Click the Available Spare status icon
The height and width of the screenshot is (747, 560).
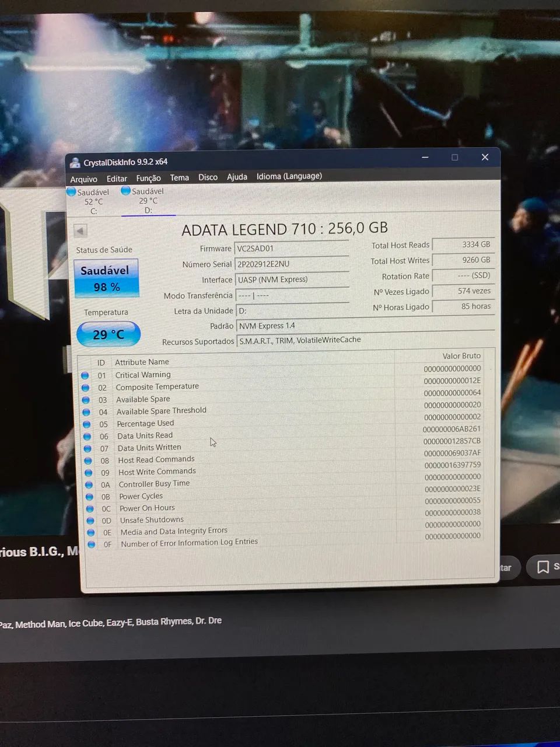click(86, 400)
